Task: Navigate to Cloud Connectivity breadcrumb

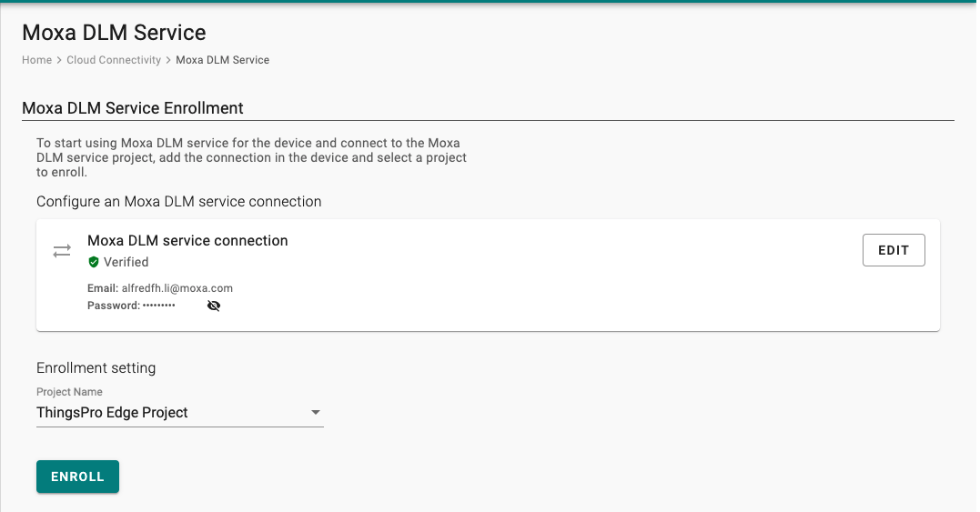Action: click(114, 60)
